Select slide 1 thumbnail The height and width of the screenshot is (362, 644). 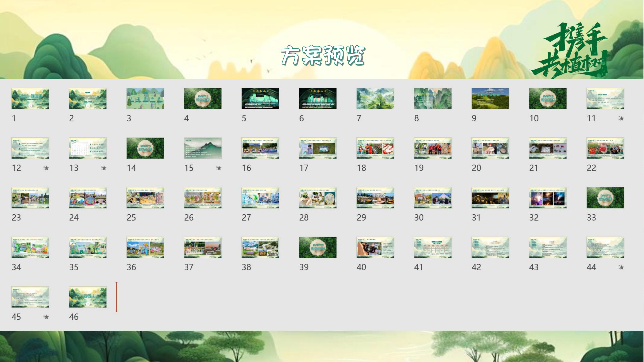(x=30, y=99)
